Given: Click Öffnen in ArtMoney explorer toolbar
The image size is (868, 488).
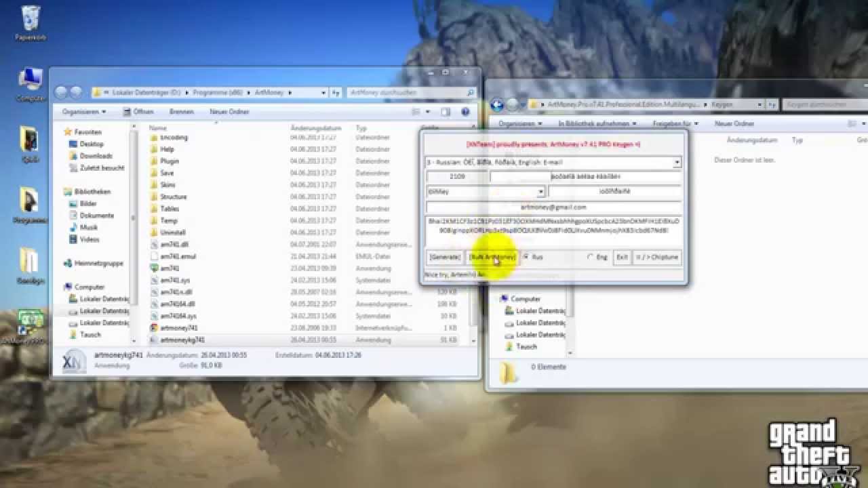Looking at the screenshot, I should [x=138, y=112].
